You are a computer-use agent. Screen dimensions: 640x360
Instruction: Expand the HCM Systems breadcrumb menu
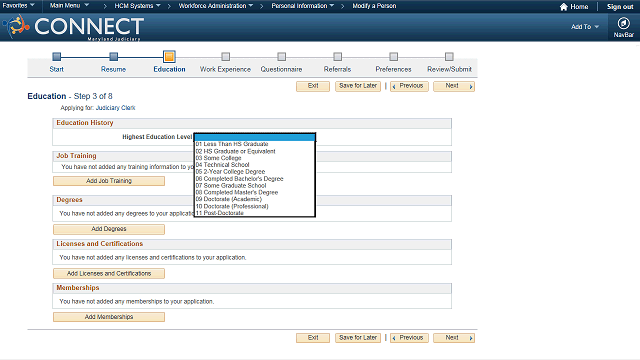(137, 6)
